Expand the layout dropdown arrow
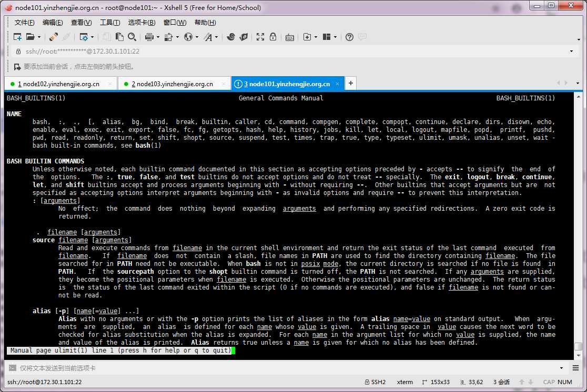 (x=335, y=37)
